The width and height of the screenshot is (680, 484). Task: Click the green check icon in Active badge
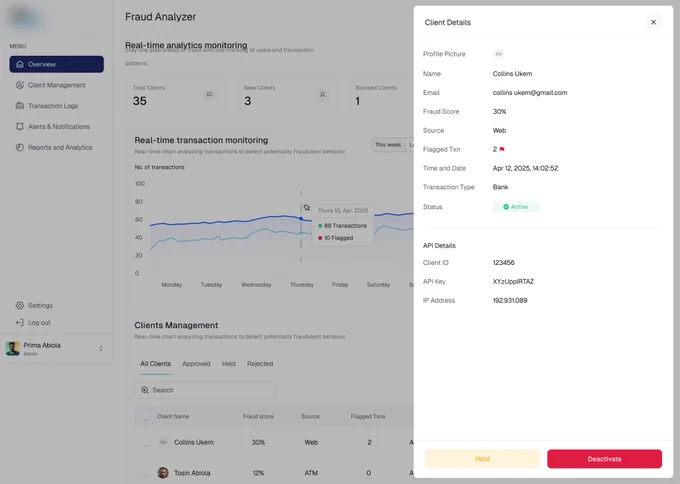click(506, 207)
